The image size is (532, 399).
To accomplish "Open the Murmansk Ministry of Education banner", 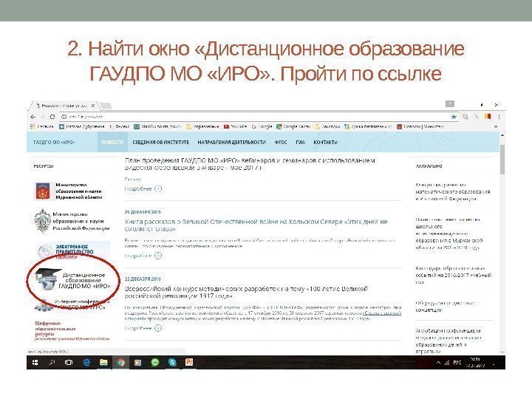I will [x=68, y=191].
